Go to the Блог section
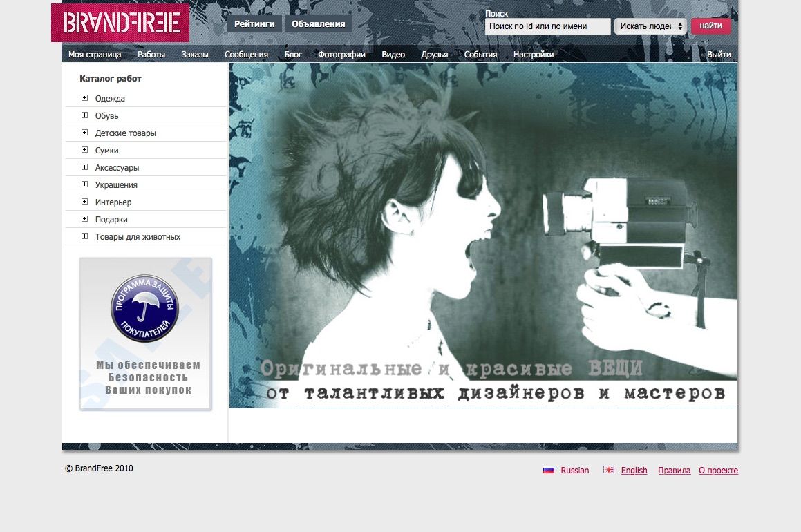Screen dimensions: 801x532 coord(293,54)
